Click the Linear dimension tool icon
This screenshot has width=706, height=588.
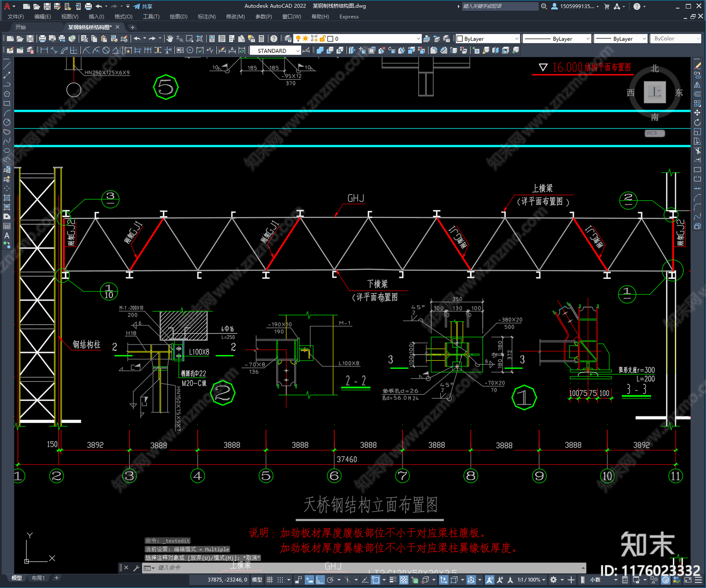coord(44,50)
